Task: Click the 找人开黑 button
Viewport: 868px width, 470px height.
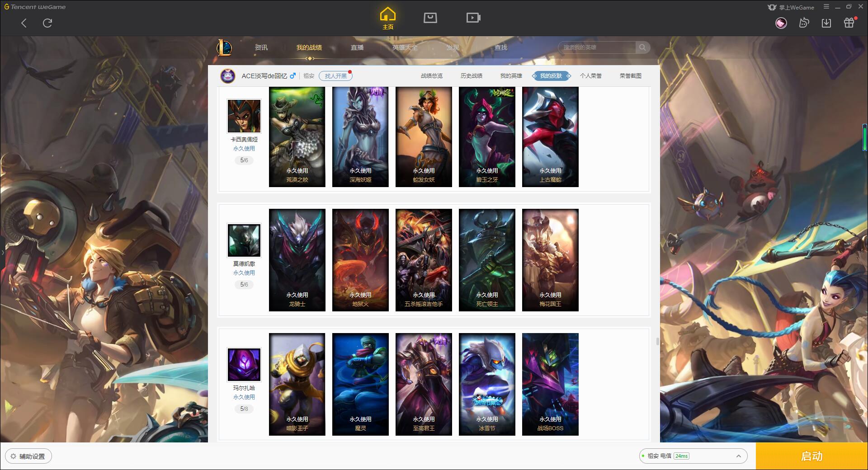Action: point(335,76)
